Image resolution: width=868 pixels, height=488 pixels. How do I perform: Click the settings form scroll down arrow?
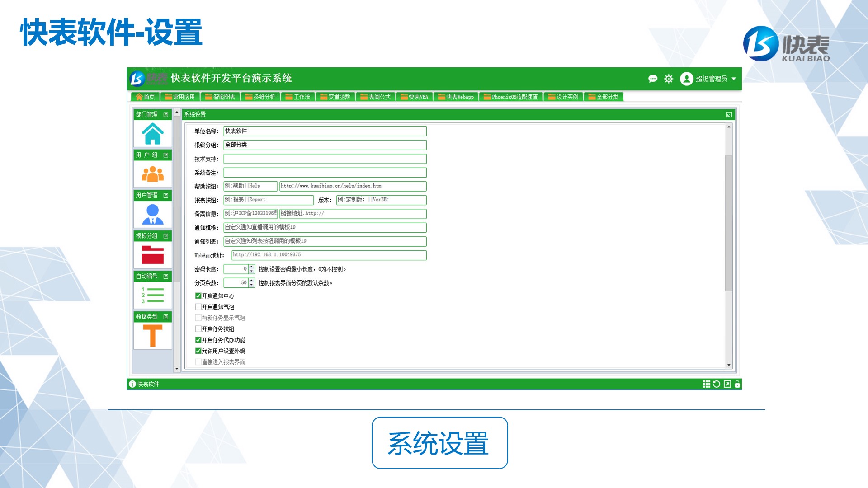point(729,365)
